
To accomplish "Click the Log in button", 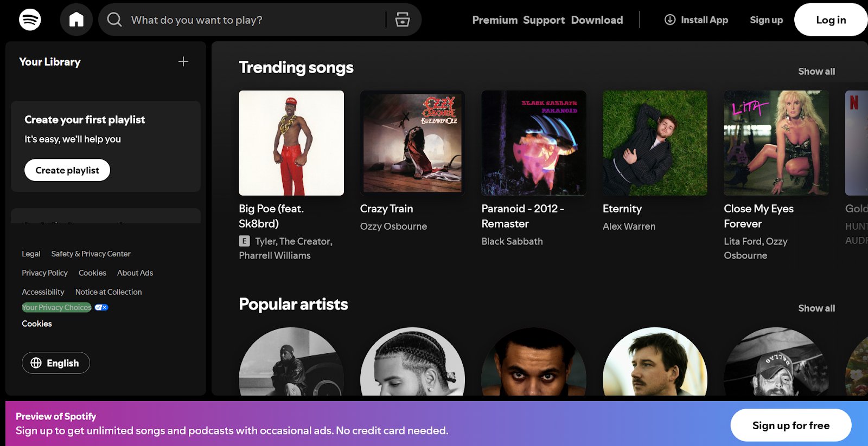I will coord(831,20).
